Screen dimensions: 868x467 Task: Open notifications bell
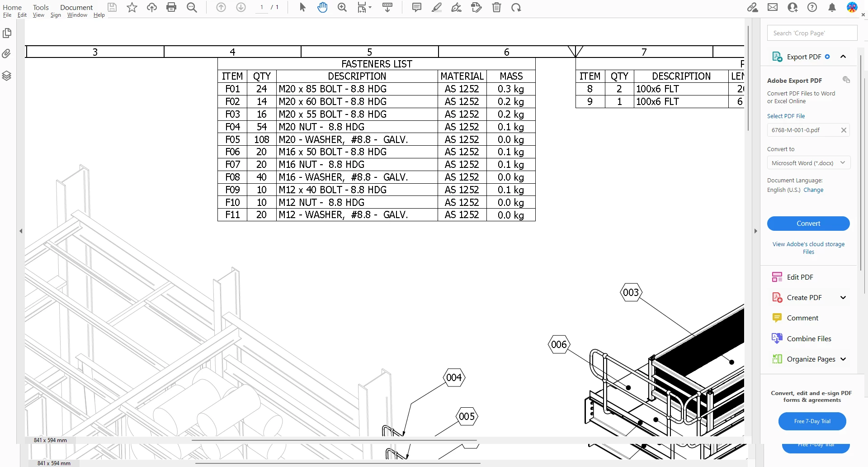click(832, 7)
